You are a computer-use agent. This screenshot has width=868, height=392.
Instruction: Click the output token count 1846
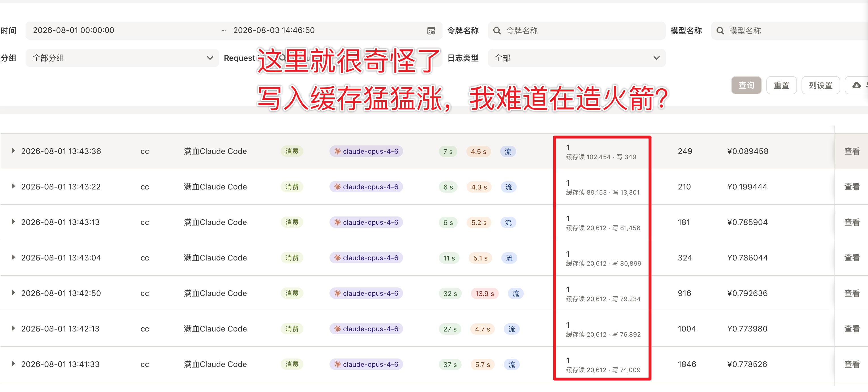click(x=687, y=364)
